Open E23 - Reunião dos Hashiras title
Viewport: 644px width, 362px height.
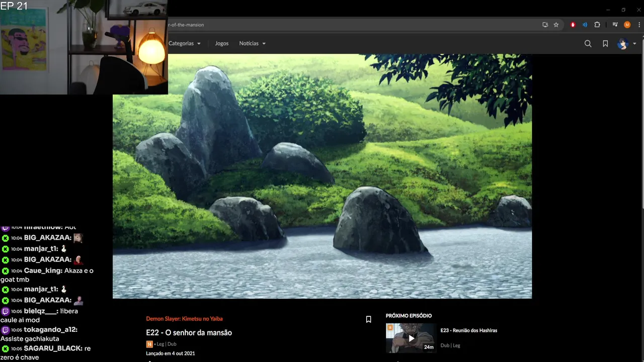tap(468, 330)
